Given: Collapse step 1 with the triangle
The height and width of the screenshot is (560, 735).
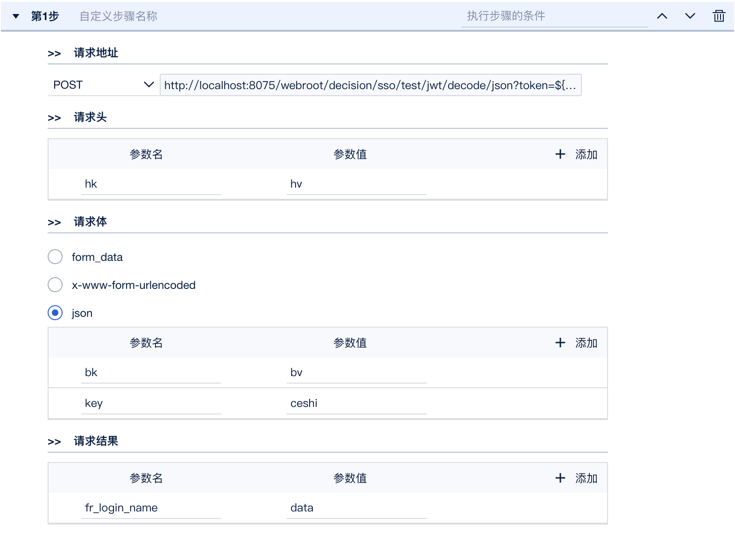Looking at the screenshot, I should pos(16,16).
